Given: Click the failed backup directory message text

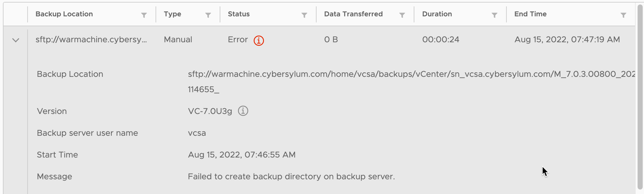Looking at the screenshot, I should (291, 176).
